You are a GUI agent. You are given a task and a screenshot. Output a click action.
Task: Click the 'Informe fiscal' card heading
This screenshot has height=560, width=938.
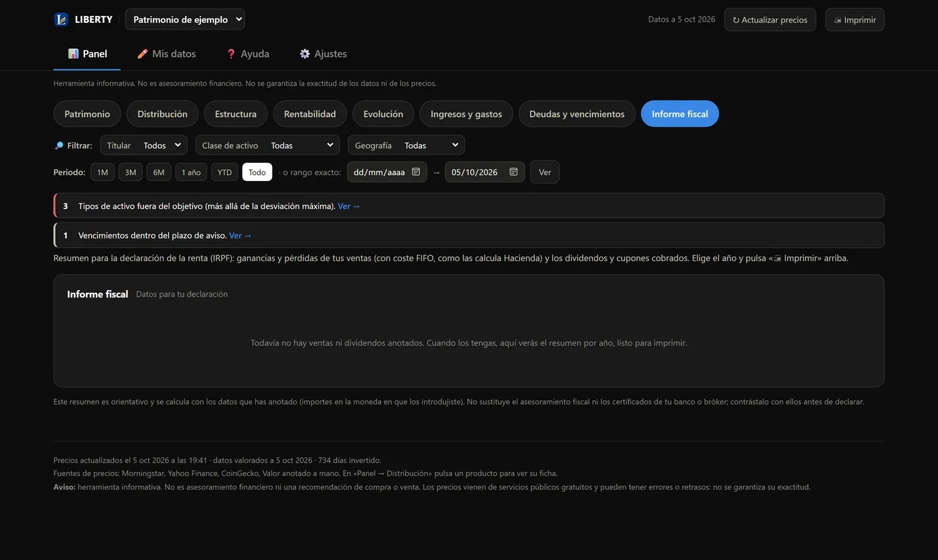(97, 294)
